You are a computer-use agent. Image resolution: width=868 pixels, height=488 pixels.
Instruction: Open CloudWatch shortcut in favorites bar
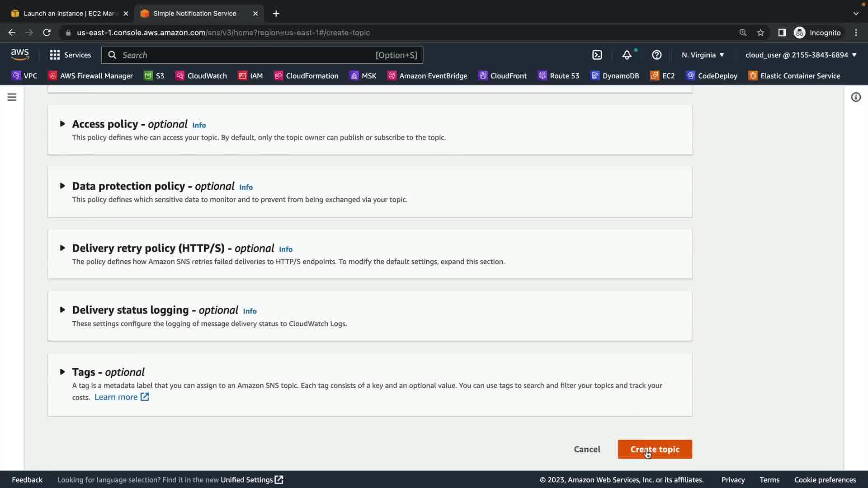coord(201,76)
